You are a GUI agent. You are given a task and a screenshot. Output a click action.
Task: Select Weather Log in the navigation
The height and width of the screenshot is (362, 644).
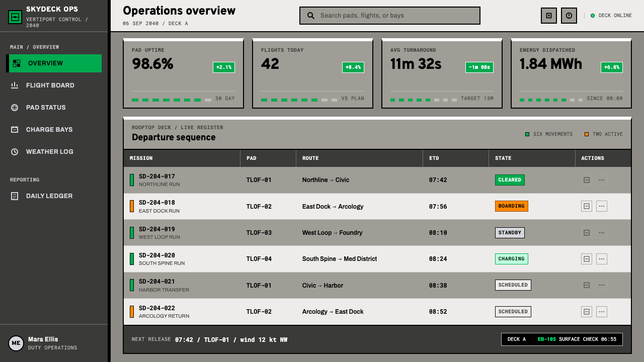pos(54,152)
